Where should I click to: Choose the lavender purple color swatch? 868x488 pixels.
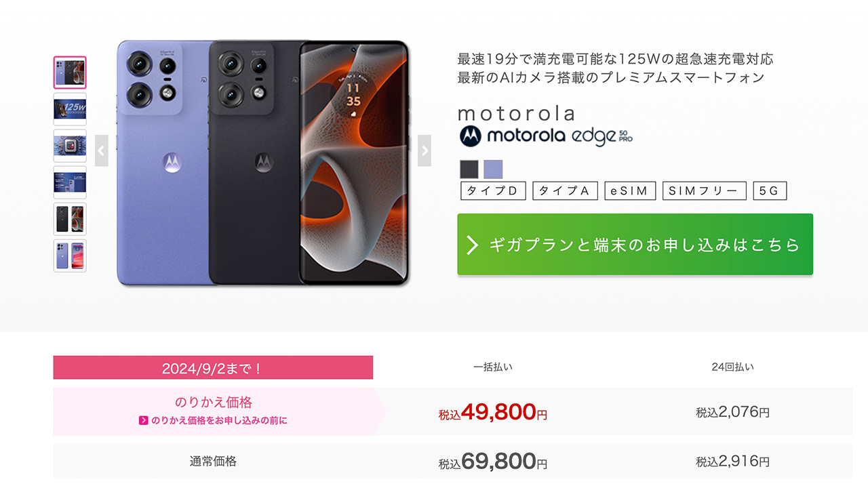[493, 169]
